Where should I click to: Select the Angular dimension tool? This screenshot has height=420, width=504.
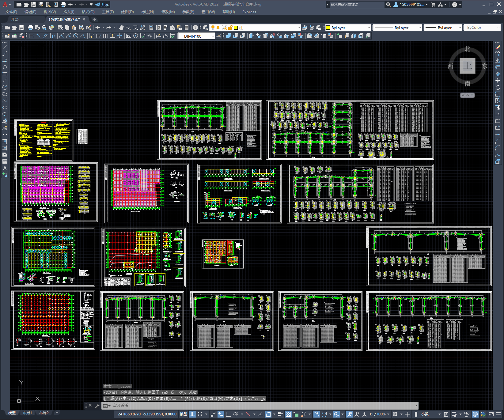click(x=83, y=36)
